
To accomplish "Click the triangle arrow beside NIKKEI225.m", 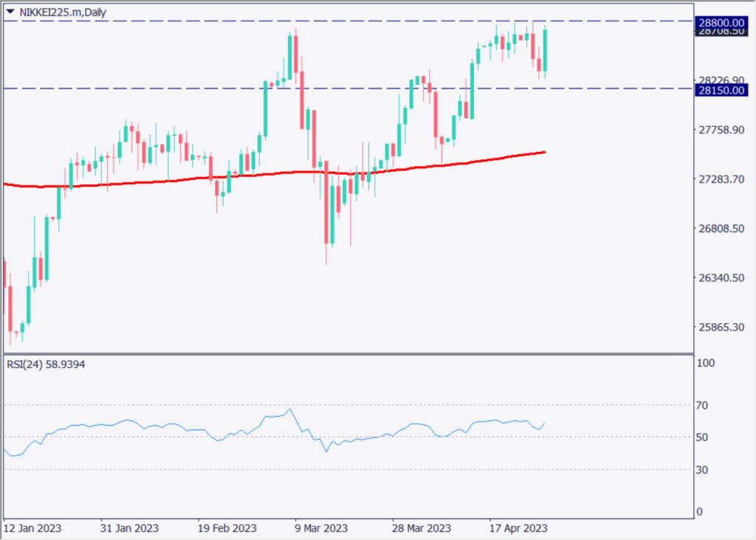I will pos(10,12).
